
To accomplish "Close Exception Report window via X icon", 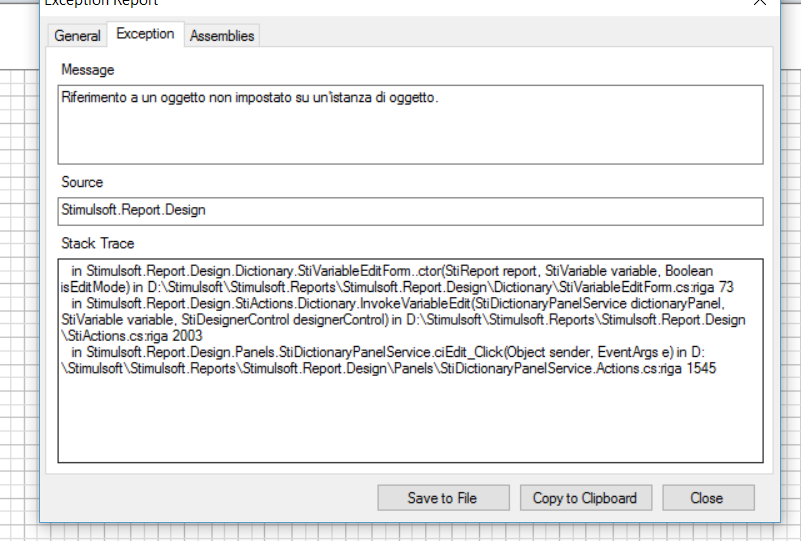I will (760, 3).
